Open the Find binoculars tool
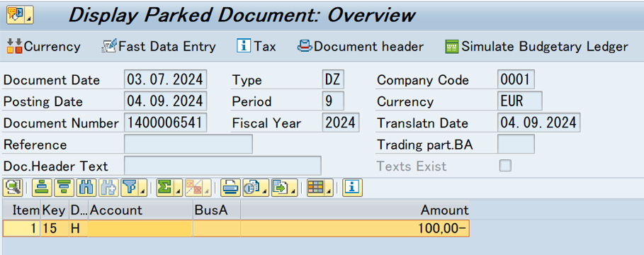Image resolution: width=644 pixels, height=255 pixels. tap(86, 188)
